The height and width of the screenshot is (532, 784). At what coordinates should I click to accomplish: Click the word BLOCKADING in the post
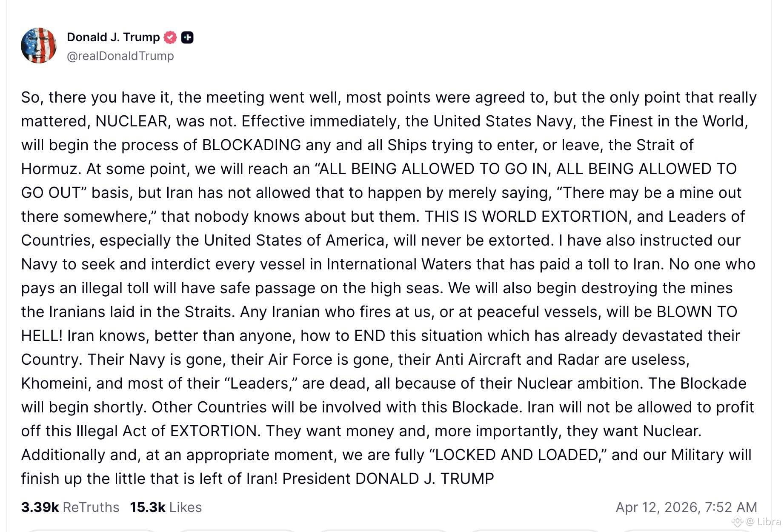pos(252,145)
